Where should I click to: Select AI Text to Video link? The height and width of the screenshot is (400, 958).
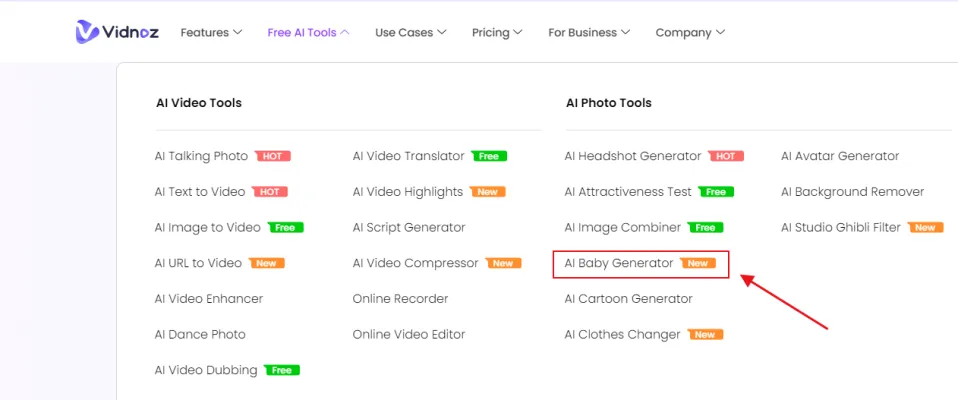coord(200,192)
